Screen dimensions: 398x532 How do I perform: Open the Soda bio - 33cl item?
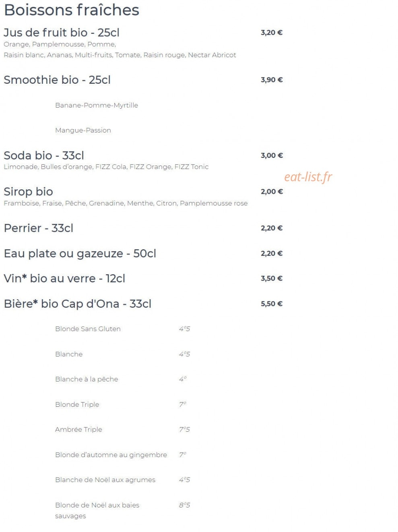pyautogui.click(x=44, y=155)
